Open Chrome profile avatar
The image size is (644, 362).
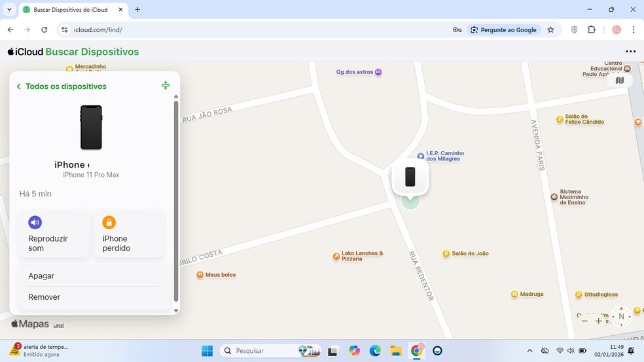click(x=617, y=29)
